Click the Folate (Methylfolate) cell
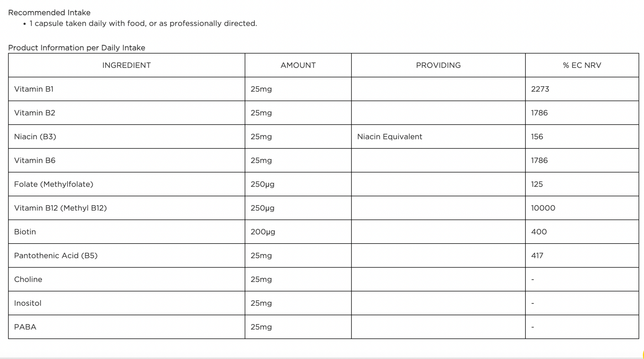This screenshot has width=644, height=359. (x=54, y=184)
